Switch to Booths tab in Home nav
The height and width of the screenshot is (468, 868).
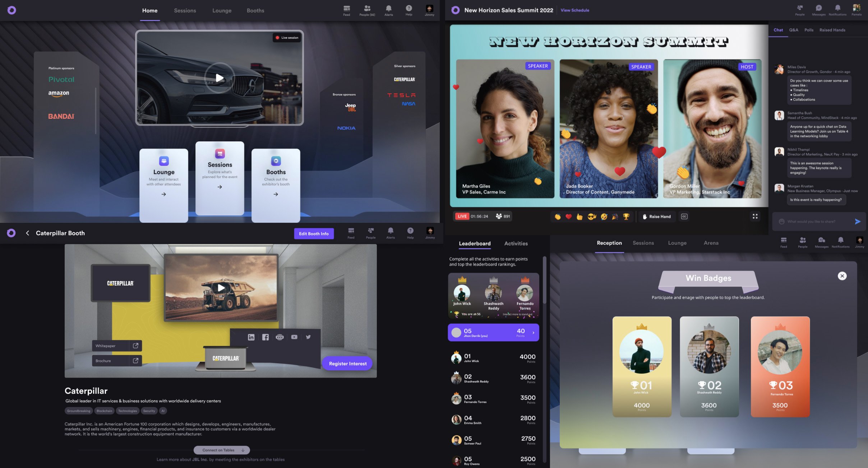tap(255, 10)
